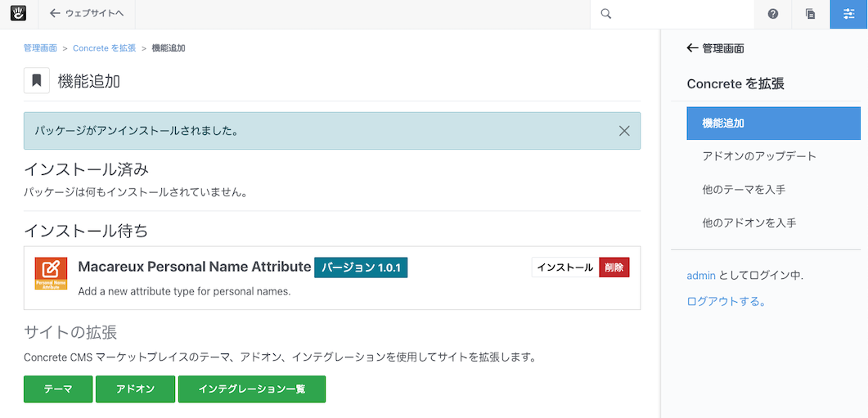Open the テーマ marketplace button
Viewport: 868px width, 418px height.
point(58,389)
